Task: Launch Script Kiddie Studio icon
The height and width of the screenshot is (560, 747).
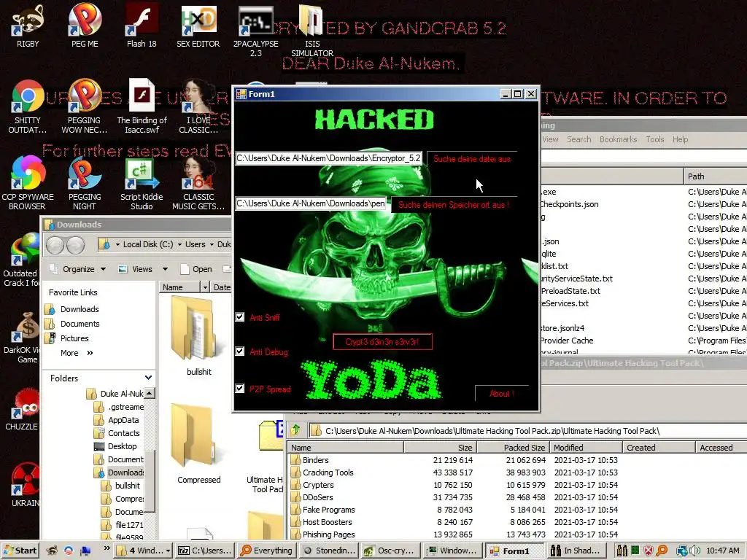Action: (142, 183)
